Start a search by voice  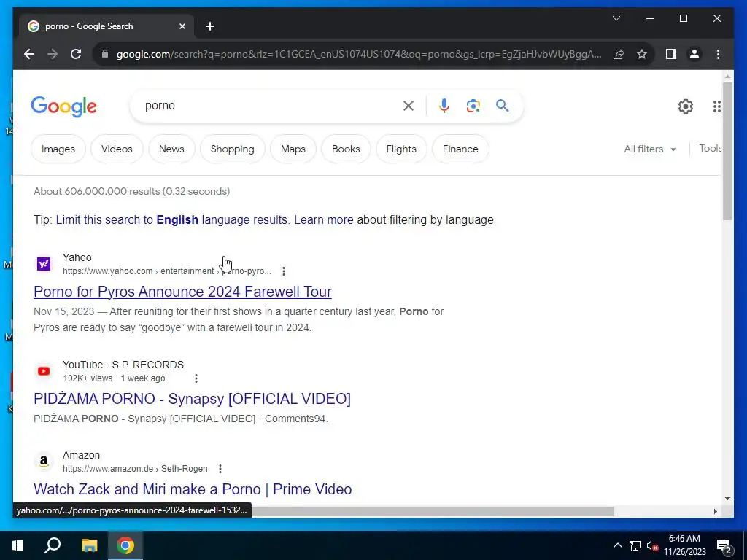444,106
